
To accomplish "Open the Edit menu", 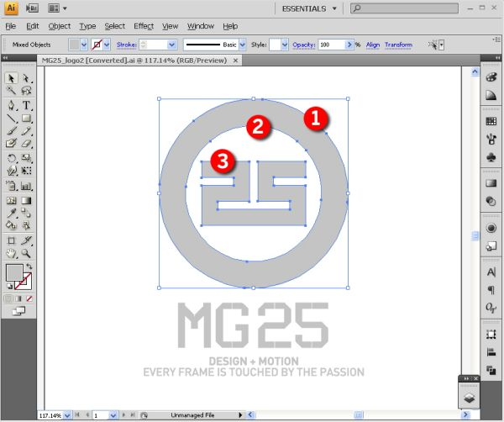I will pyautogui.click(x=33, y=26).
